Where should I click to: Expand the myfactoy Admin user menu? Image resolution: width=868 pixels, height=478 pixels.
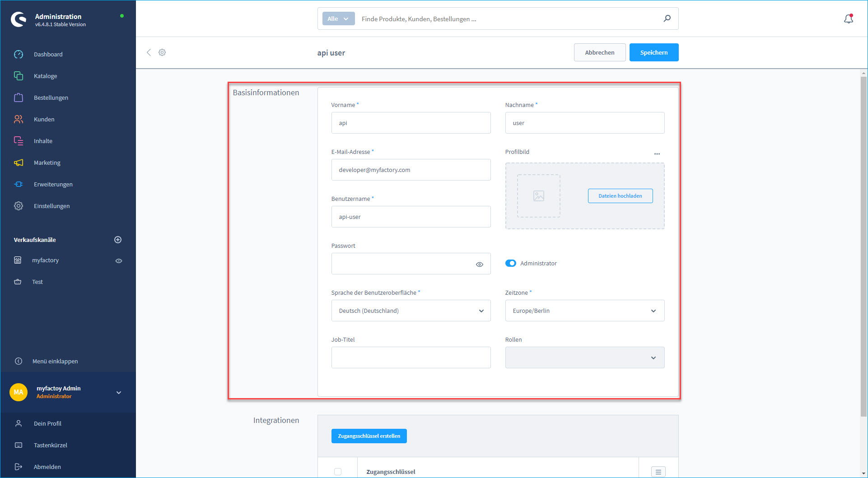[118, 393]
